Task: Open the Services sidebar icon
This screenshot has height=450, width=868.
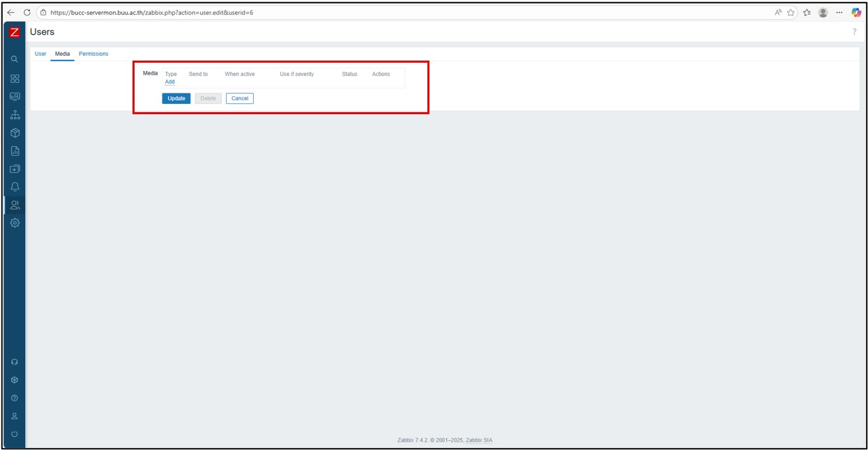Action: click(15, 115)
